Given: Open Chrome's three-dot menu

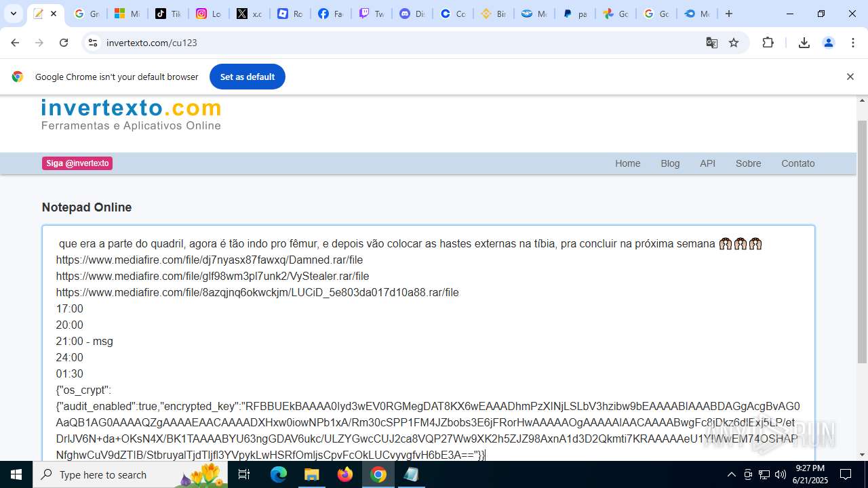Looking at the screenshot, I should [853, 43].
